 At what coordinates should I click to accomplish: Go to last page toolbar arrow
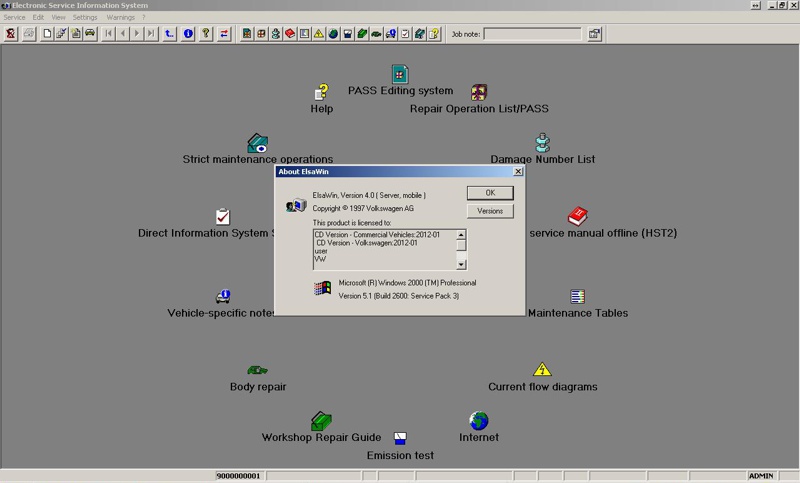click(x=151, y=34)
